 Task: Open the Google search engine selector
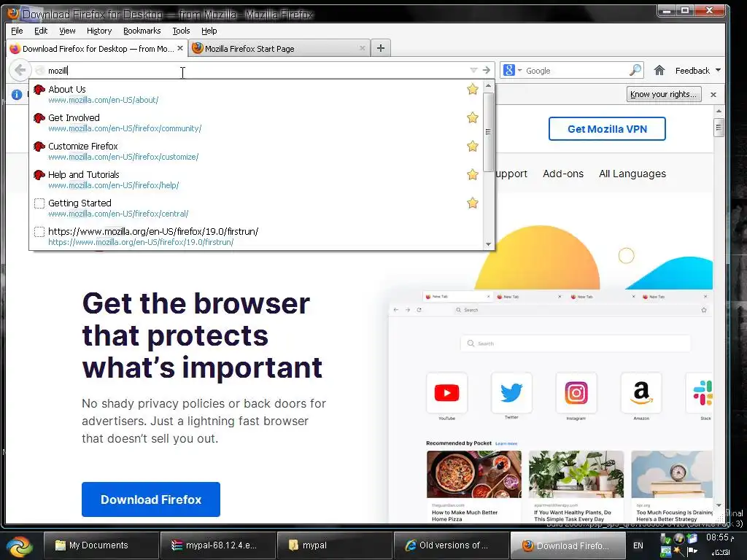point(512,71)
